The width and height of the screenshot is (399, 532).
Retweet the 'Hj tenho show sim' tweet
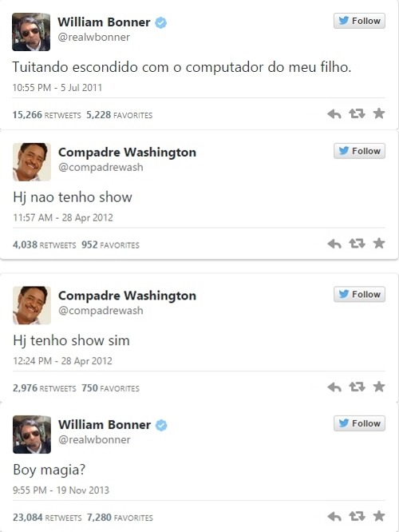coord(357,387)
